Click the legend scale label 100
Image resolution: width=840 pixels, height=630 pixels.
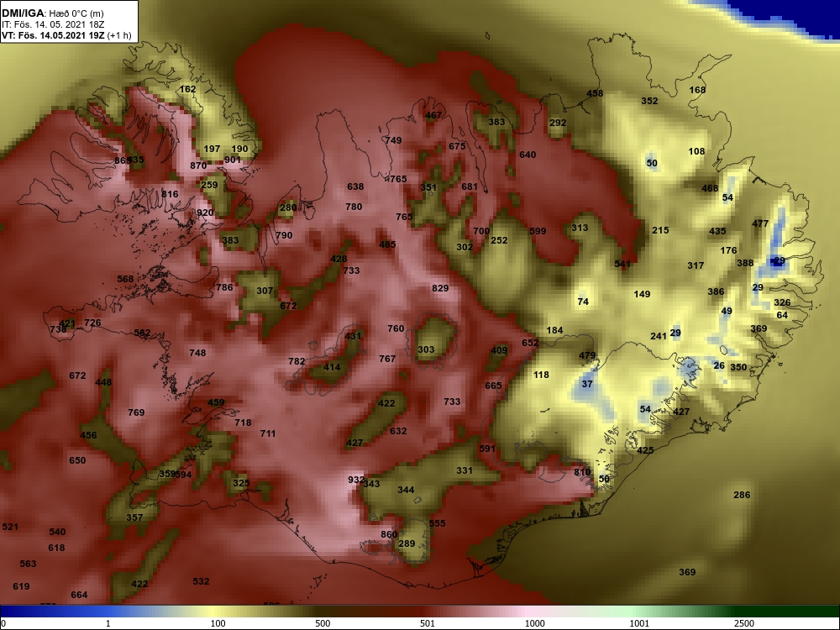click(x=218, y=623)
